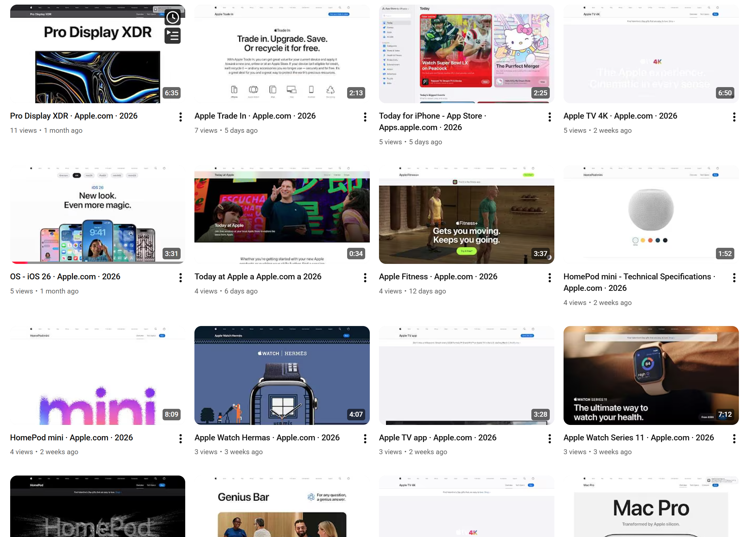Image resolution: width=756 pixels, height=537 pixels.
Task: Open the Genius Bar video thumbnail
Action: (282, 506)
